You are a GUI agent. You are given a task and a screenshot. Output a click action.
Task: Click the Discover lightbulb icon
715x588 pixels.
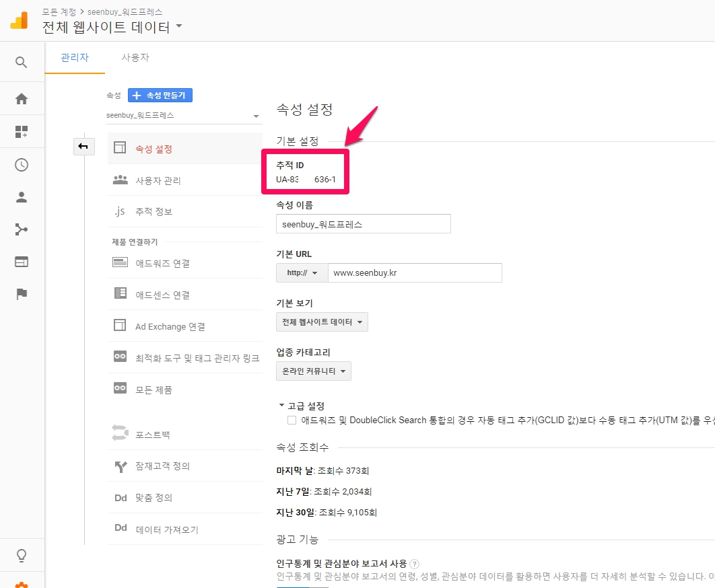22,556
